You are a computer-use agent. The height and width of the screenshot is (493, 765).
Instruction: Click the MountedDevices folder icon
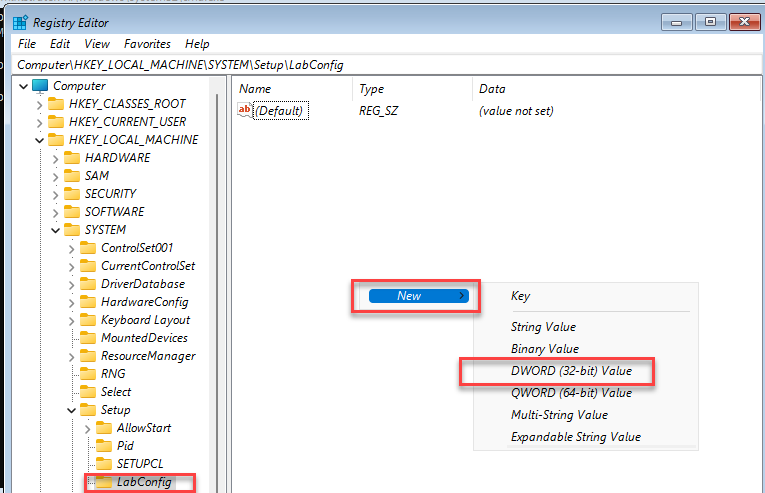pyautogui.click(x=88, y=338)
